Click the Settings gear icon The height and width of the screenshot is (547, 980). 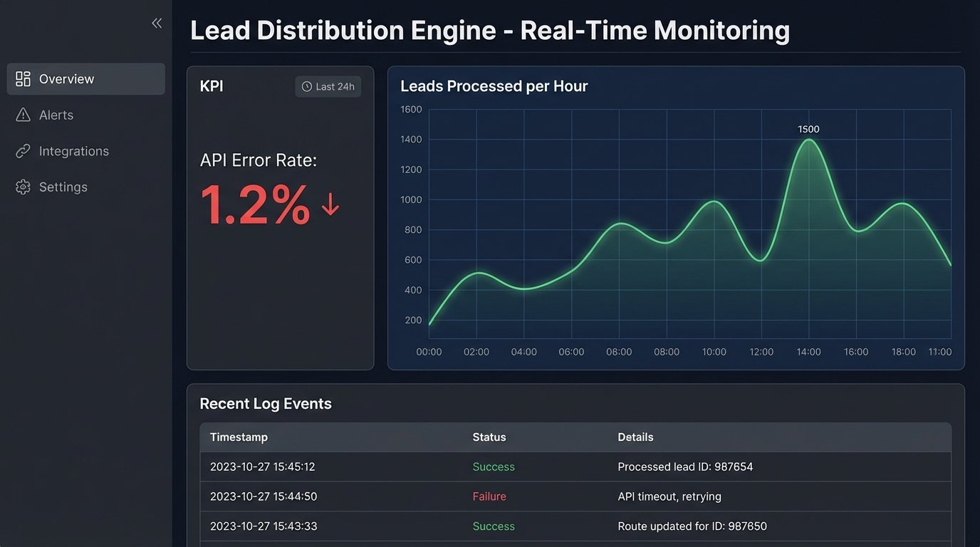coord(24,187)
